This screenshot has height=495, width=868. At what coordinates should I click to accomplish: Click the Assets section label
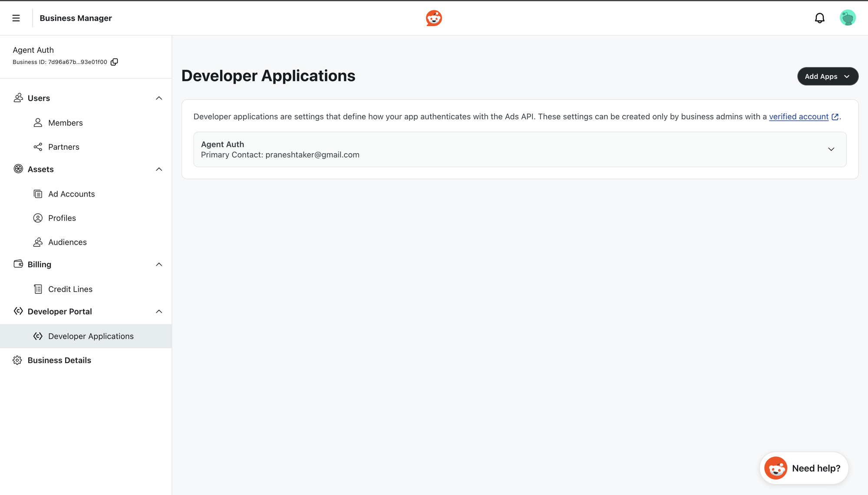point(41,169)
